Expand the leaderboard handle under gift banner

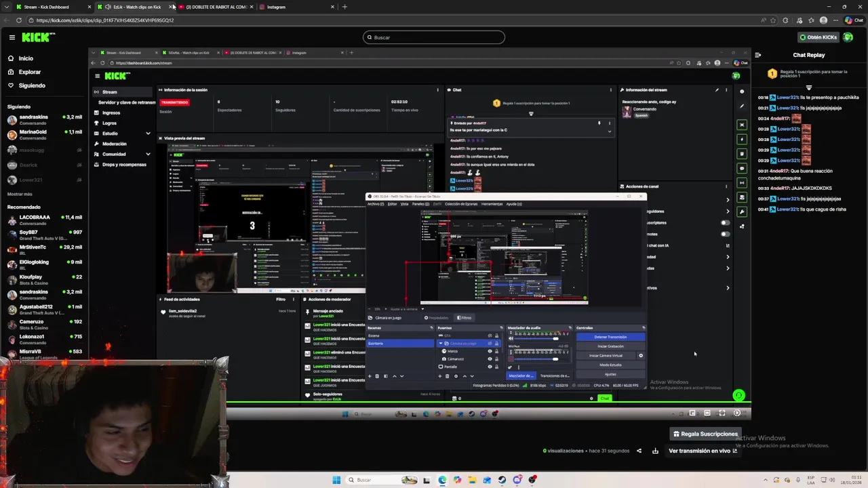[808, 87]
